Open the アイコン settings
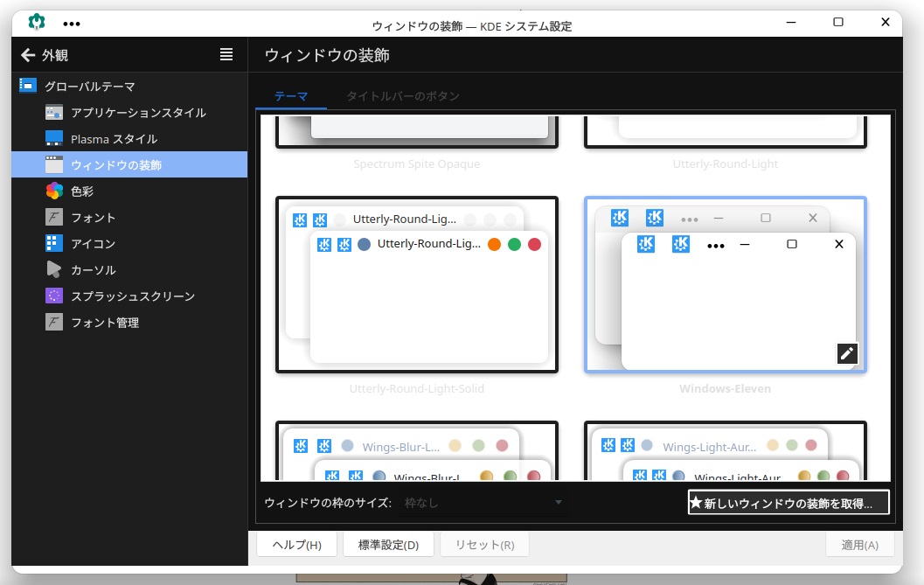This screenshot has height=585, width=924. click(129, 244)
